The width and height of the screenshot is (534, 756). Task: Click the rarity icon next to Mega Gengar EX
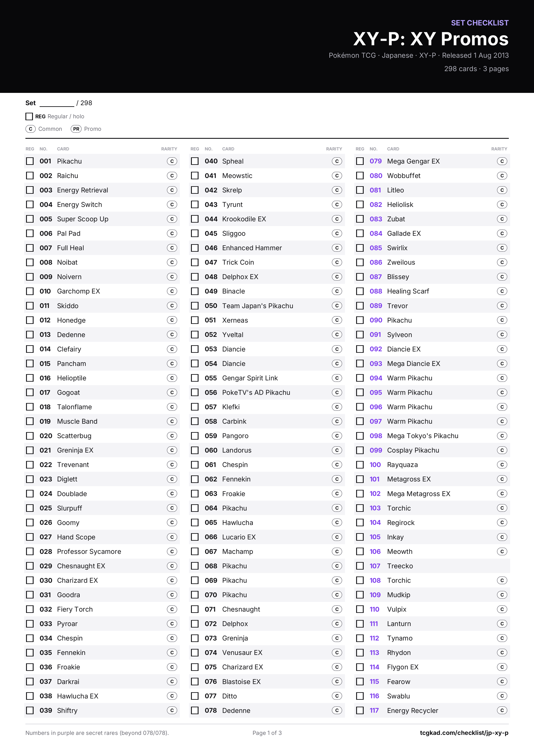click(502, 161)
